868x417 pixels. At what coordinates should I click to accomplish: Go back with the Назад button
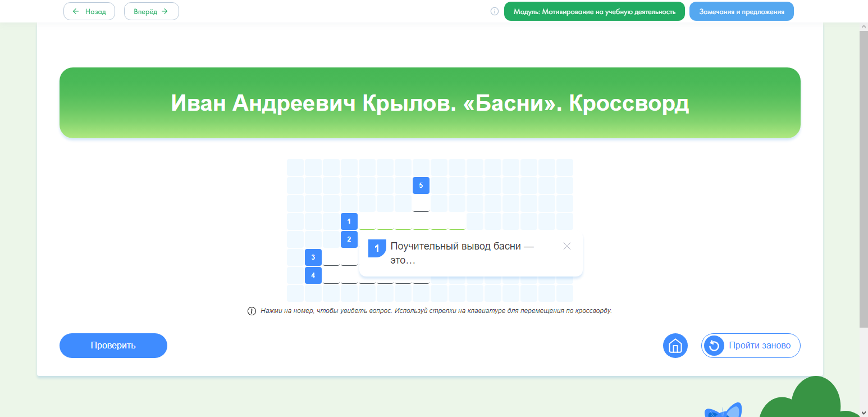(89, 11)
